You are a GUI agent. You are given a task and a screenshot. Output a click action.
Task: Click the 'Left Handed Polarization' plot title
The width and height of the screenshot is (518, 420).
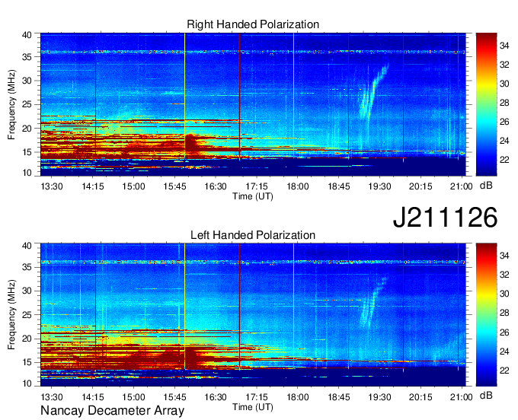[253, 235]
